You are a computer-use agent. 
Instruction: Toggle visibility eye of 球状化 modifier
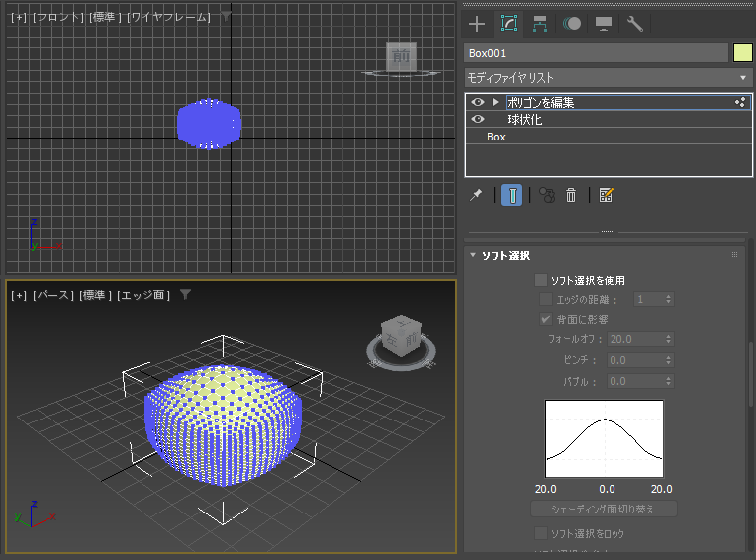tap(478, 119)
